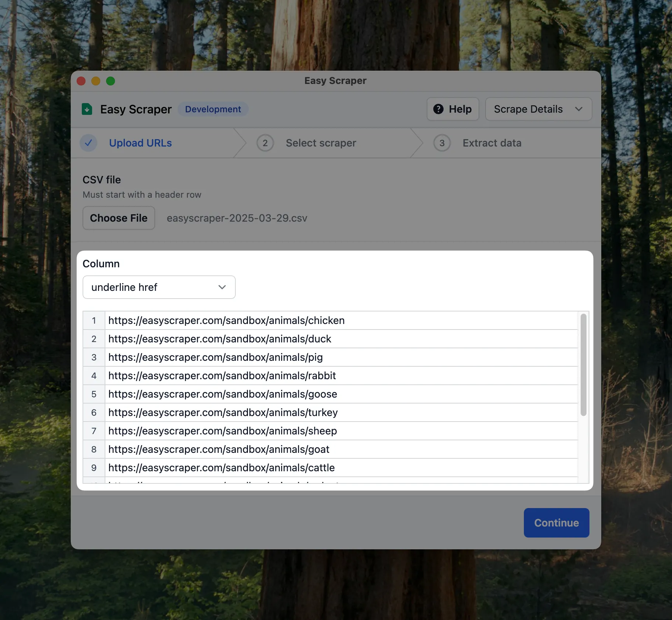Click the URL list vertical scrollbar
Screen dimensions: 672x620
(x=583, y=364)
